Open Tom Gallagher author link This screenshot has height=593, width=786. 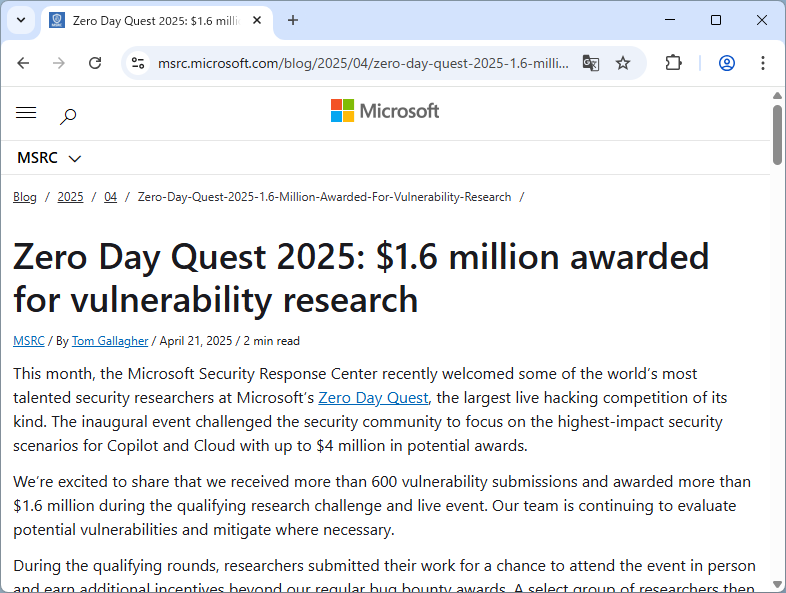110,341
